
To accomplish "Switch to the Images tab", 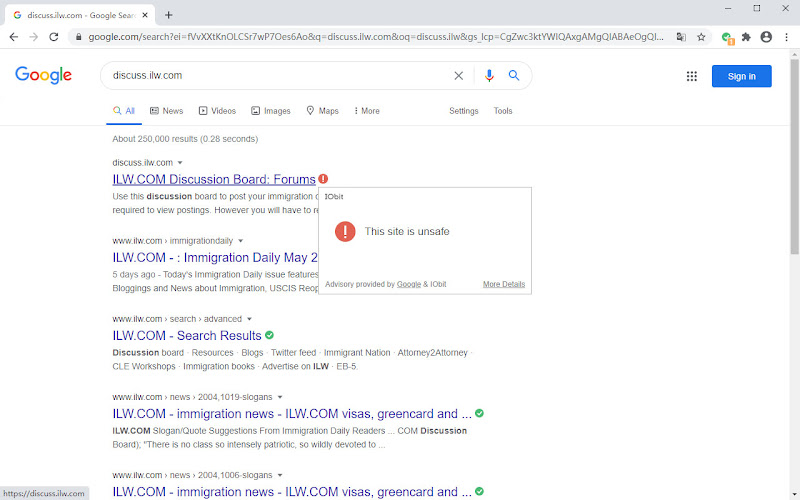I will point(270,111).
